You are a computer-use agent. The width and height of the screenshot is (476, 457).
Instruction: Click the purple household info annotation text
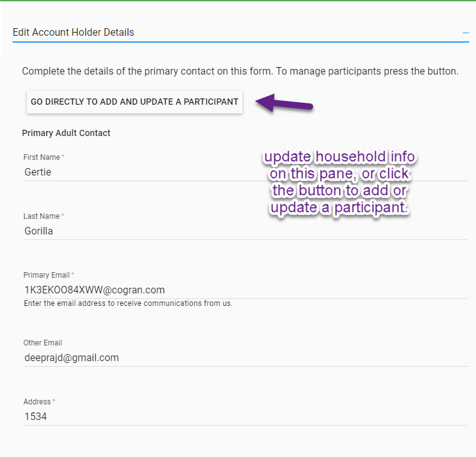pyautogui.click(x=339, y=182)
